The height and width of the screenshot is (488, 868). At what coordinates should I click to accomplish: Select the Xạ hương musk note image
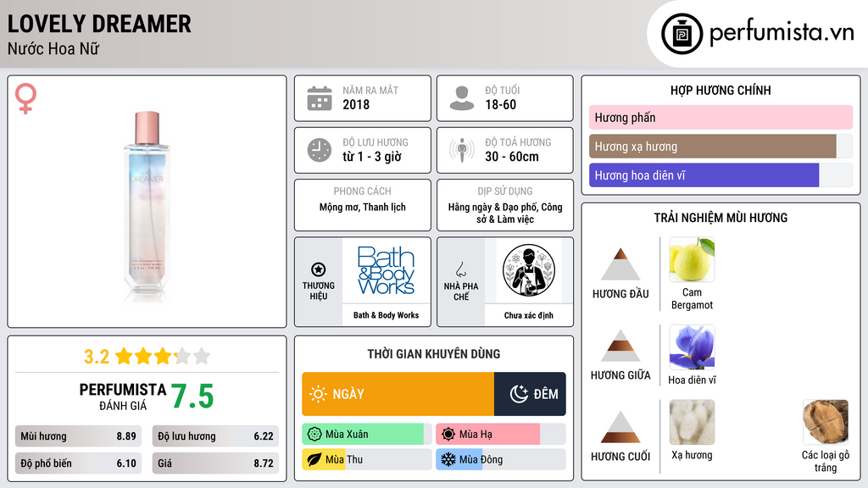pyautogui.click(x=692, y=422)
